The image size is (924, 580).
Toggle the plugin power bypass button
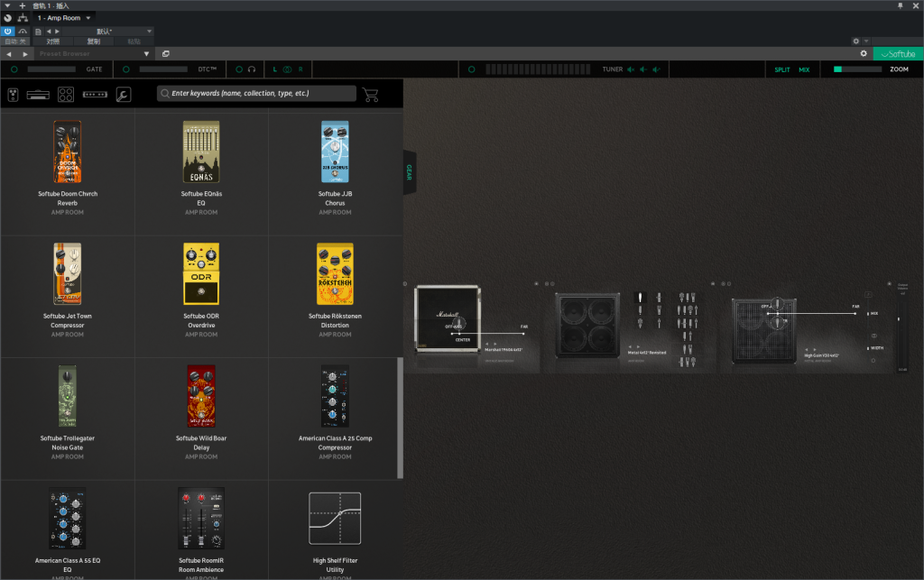pyautogui.click(x=7, y=32)
